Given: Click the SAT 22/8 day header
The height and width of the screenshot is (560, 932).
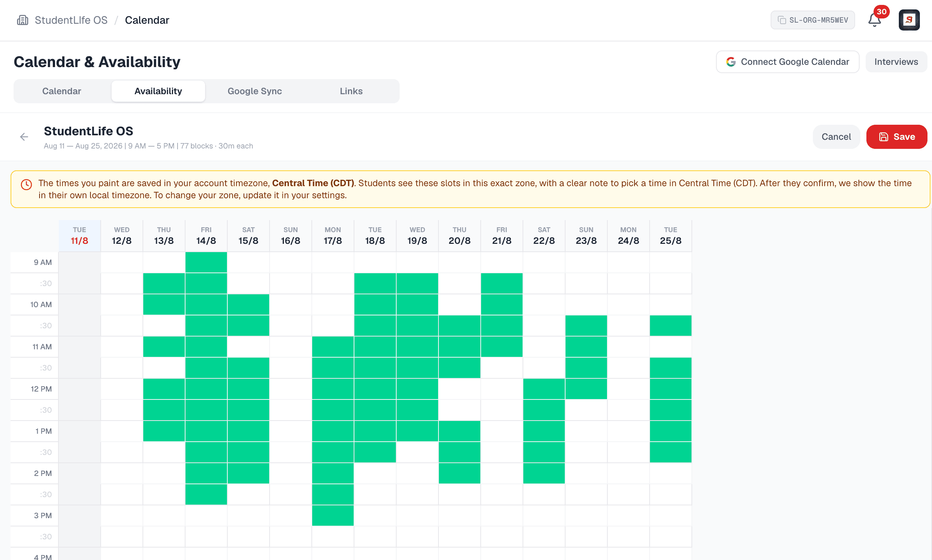Looking at the screenshot, I should (x=544, y=236).
